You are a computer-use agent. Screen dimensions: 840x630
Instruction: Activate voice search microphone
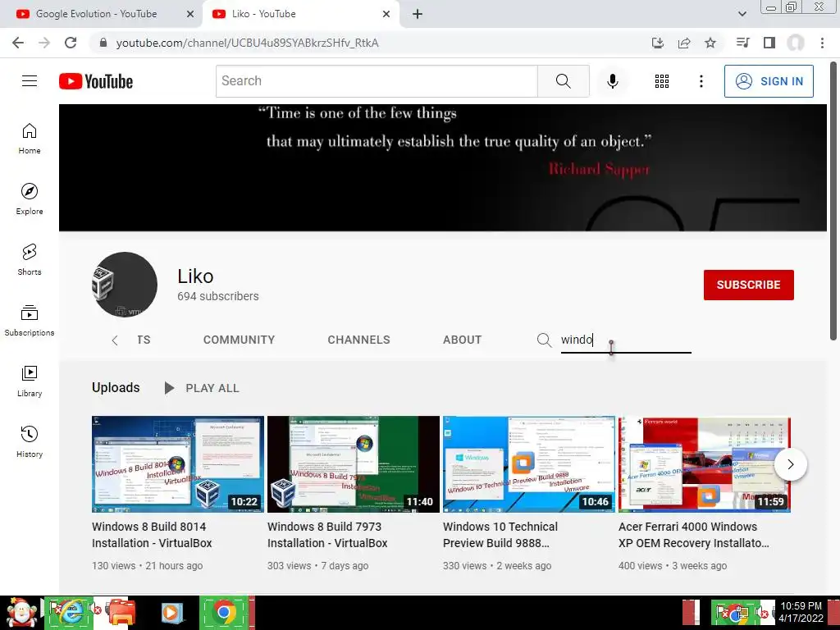click(x=612, y=81)
